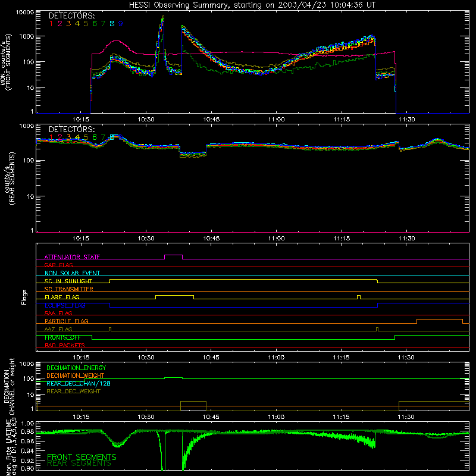Click the raised particle flag segment on the orange line
476x476 pixels.
pos(440,320)
